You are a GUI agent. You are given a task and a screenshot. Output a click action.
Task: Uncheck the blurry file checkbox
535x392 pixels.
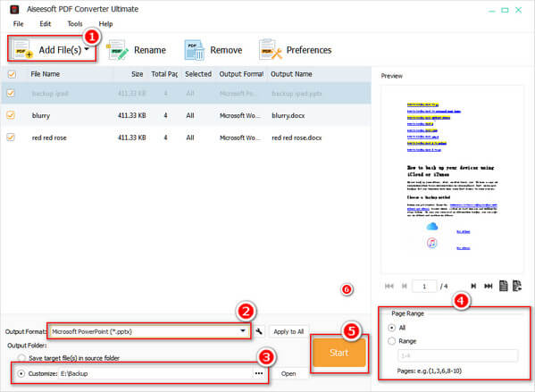(11, 115)
